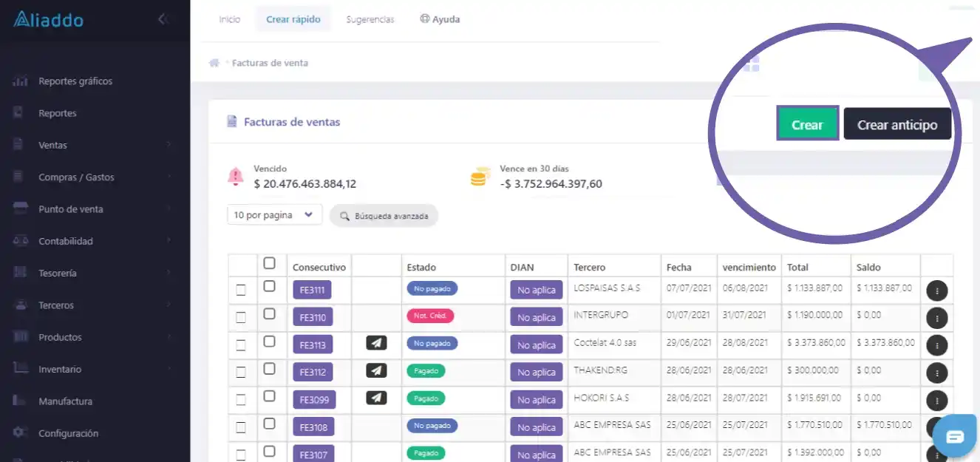Viewport: 980px width, 462px height.
Task: Click the globe icon beside Ayuda
Action: pyautogui.click(x=424, y=19)
